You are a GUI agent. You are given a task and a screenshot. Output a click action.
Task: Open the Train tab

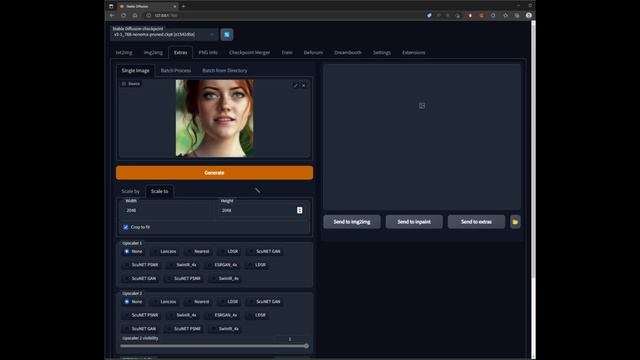[287, 53]
